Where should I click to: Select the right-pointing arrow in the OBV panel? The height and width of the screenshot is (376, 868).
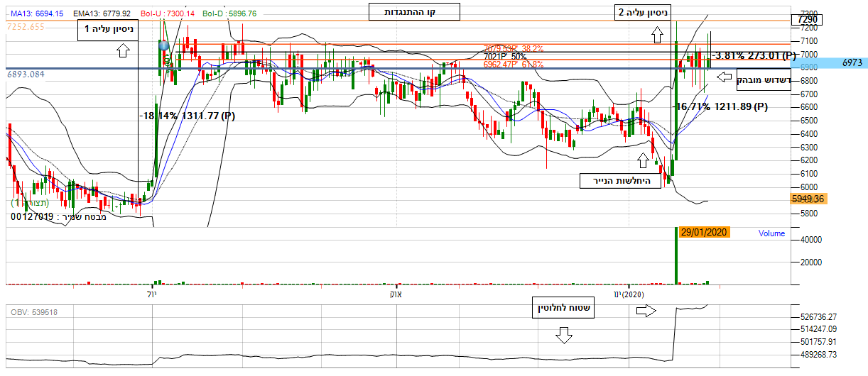(x=646, y=311)
